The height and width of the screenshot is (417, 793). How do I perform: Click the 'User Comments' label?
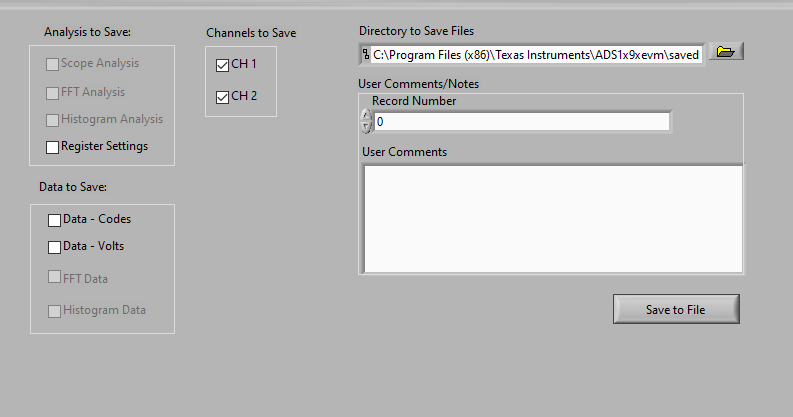405,152
